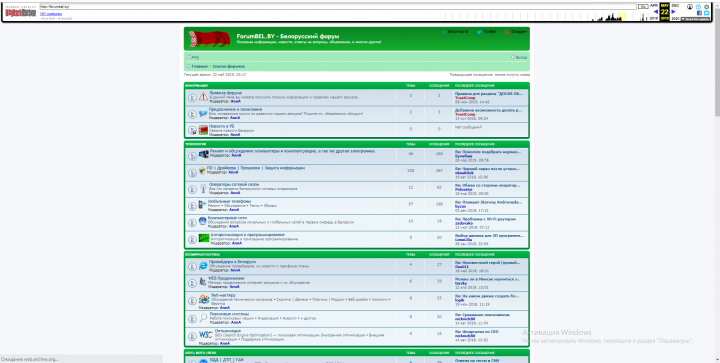Open Поисковые системы forum
The image size is (720, 363).
point(229,314)
